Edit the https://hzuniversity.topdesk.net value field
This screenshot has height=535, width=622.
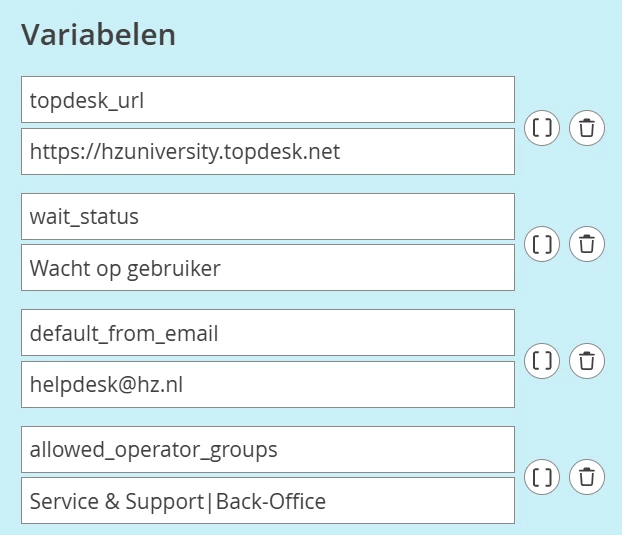click(268, 151)
